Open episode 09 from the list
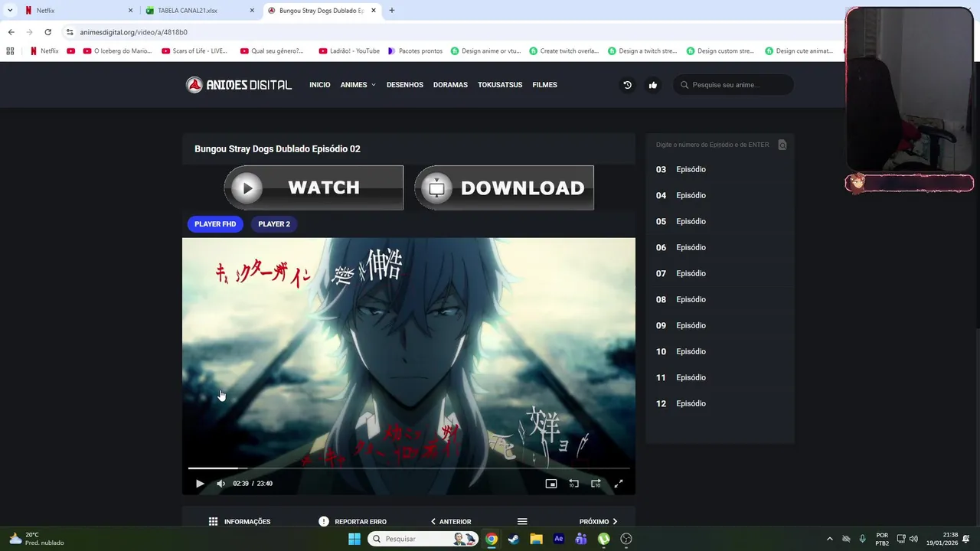 point(720,325)
